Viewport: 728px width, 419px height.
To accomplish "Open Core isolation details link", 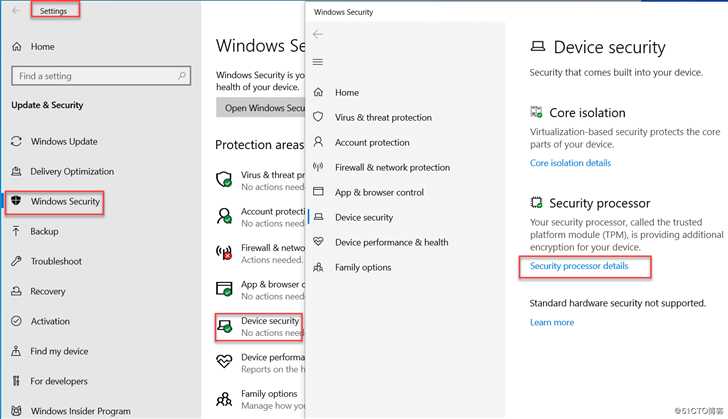I will click(x=570, y=163).
